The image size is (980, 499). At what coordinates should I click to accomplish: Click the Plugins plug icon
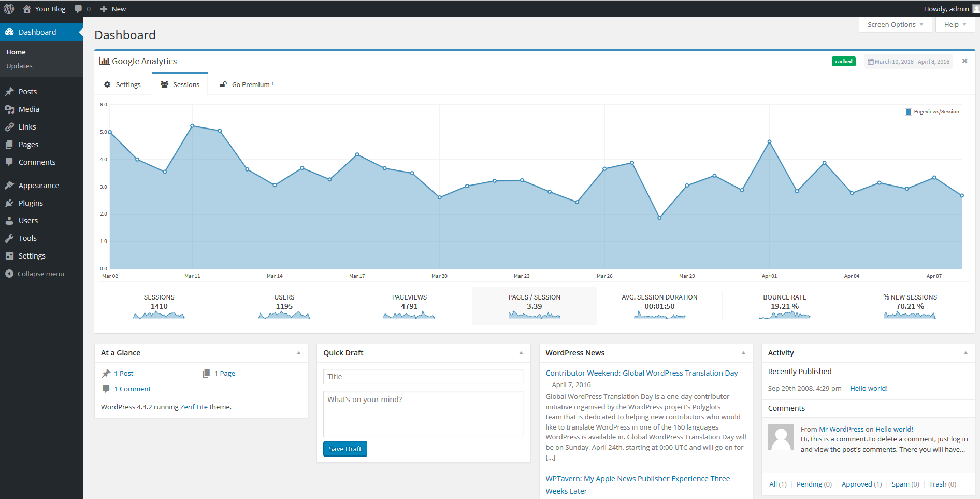[9, 203]
